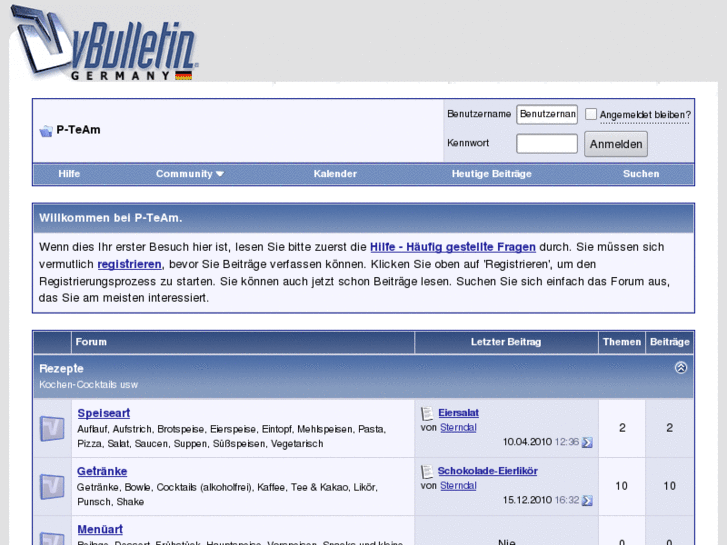Click the P-TeAm breadcrumb title

coord(78,130)
